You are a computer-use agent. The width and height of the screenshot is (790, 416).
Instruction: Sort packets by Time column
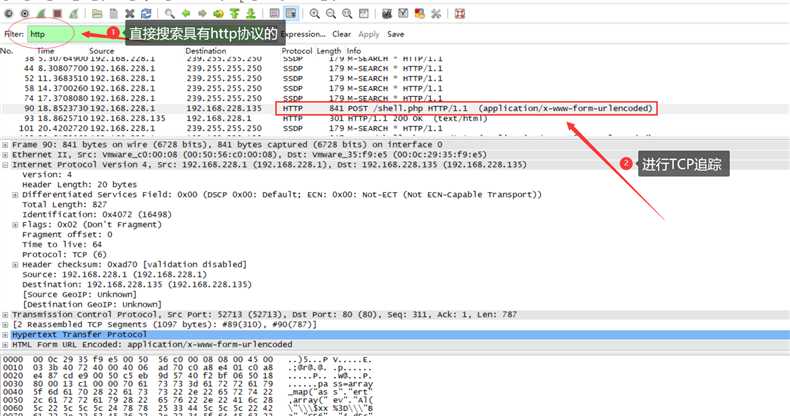coord(45,51)
